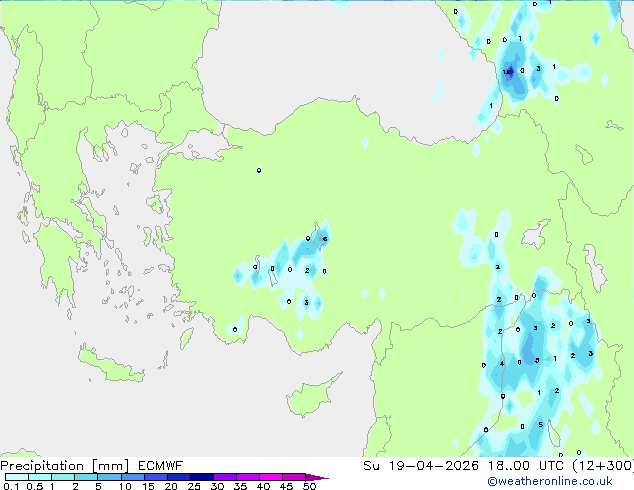Click the '0.5' legend scale label
The height and width of the screenshot is (490, 634).
35,486
